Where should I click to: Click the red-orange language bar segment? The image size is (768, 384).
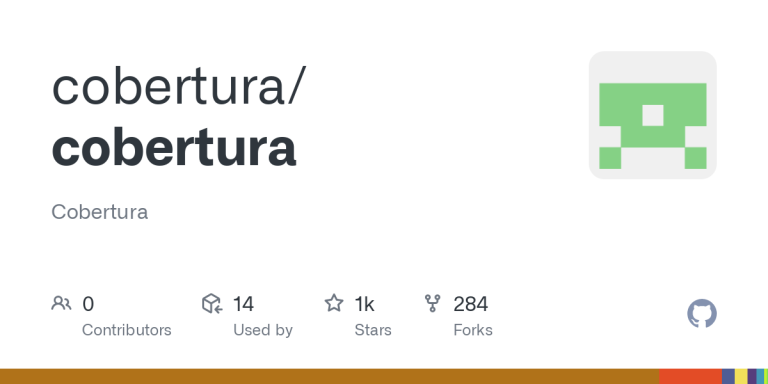pyautogui.click(x=691, y=376)
